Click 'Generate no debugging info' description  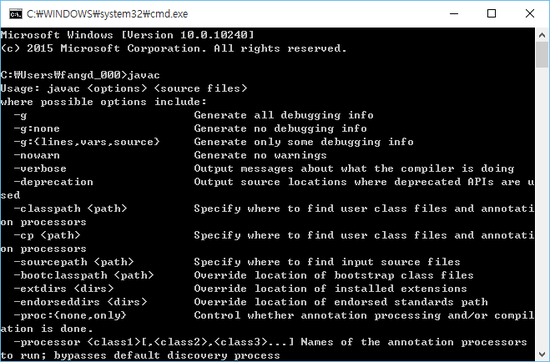(280, 128)
